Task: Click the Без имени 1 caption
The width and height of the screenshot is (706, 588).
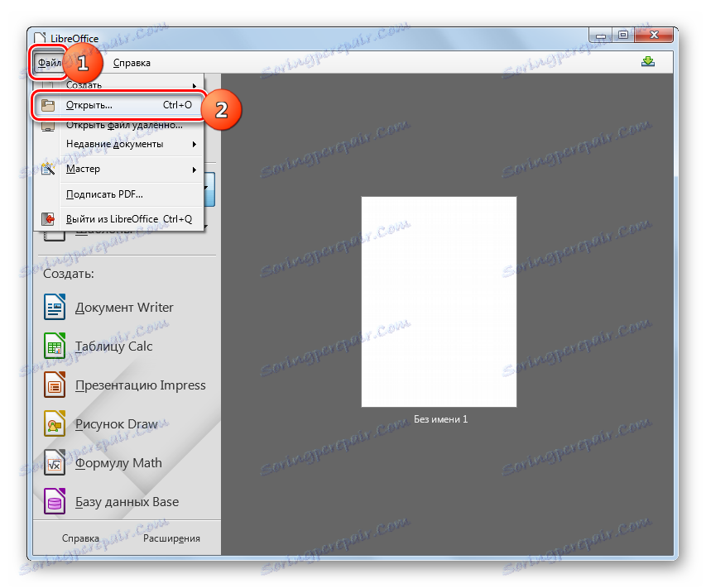Action: click(441, 419)
